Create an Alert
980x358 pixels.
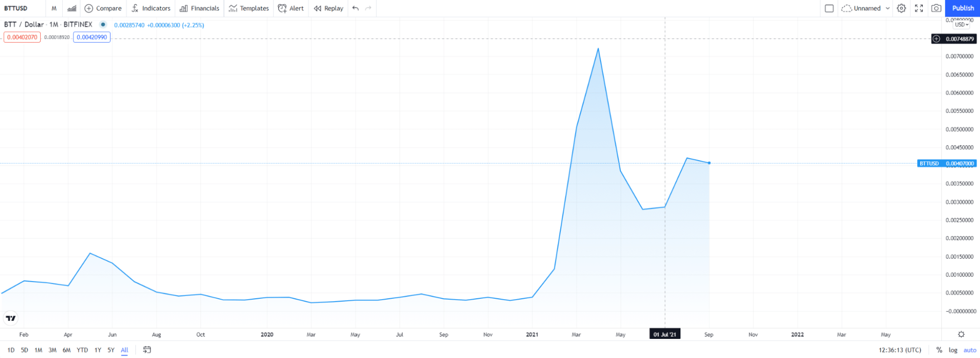[291, 8]
